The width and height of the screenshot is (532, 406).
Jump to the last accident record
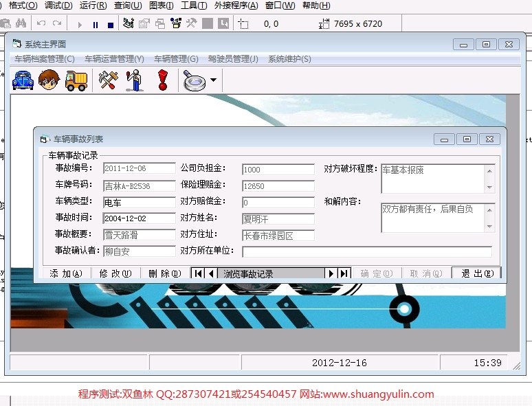click(344, 273)
